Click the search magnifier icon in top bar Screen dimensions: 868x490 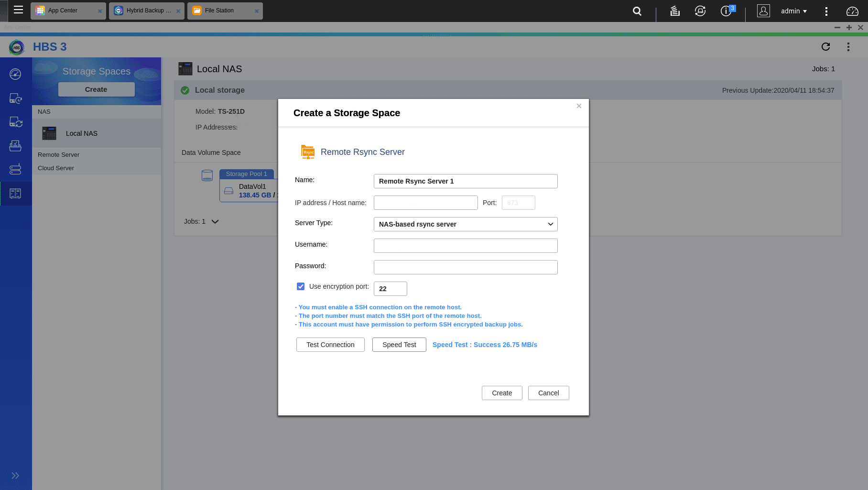637,11
